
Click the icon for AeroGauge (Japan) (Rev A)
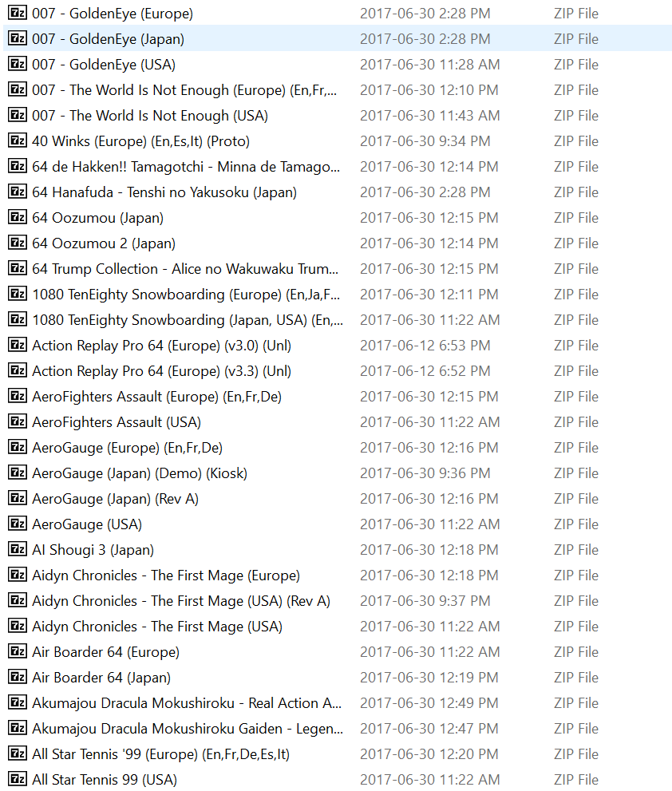coord(18,498)
